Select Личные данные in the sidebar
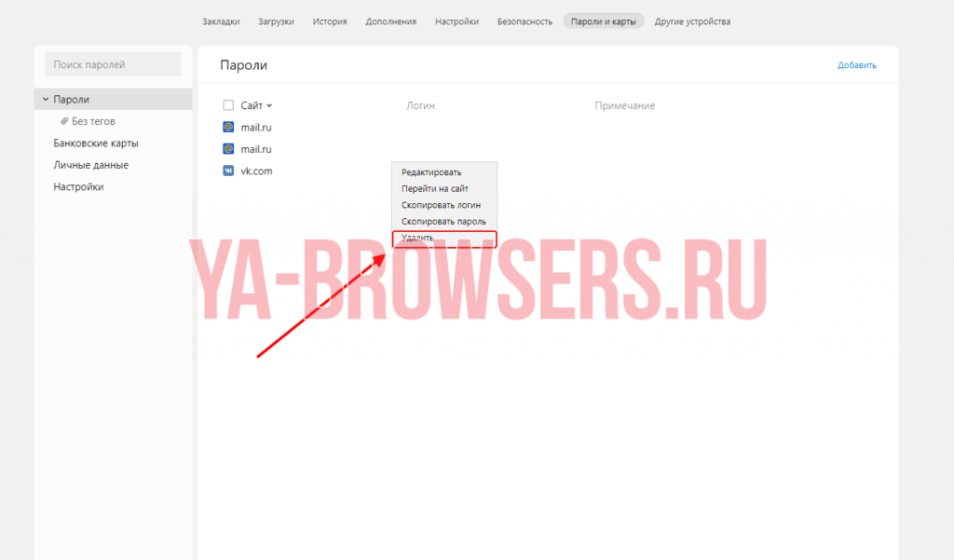The width and height of the screenshot is (954, 560). click(x=90, y=165)
